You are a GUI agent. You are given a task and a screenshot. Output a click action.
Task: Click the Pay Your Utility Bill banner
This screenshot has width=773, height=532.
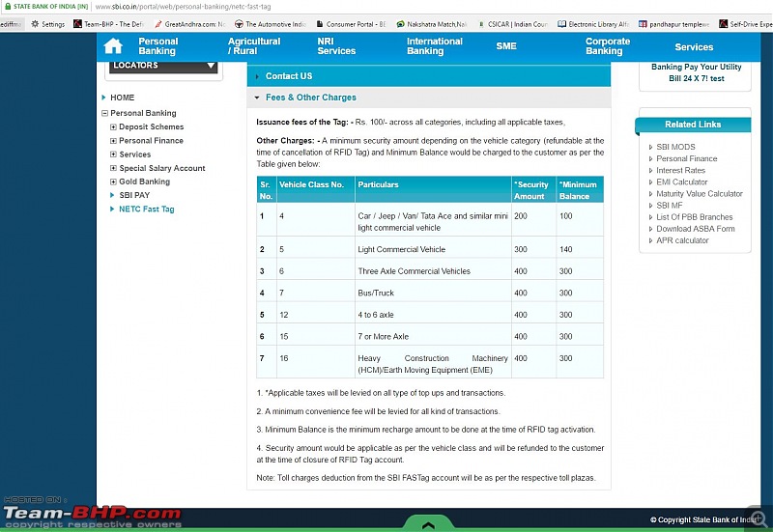point(696,72)
